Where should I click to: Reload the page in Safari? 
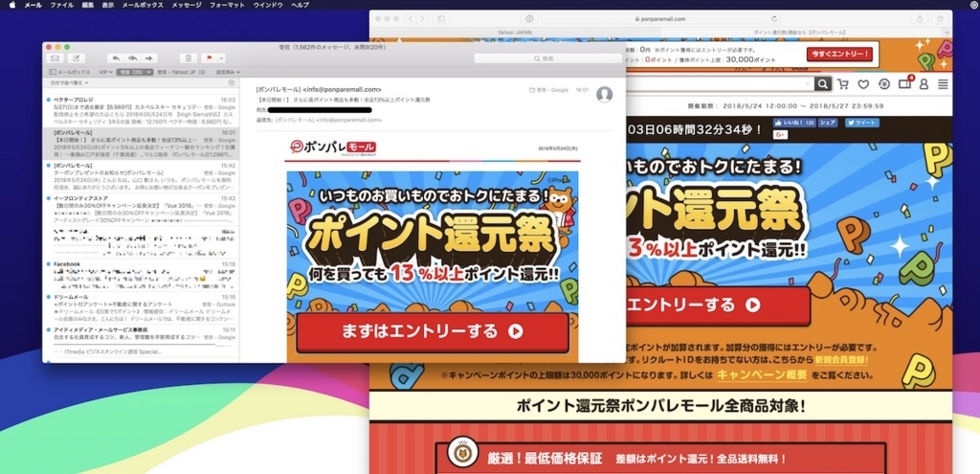(775, 19)
